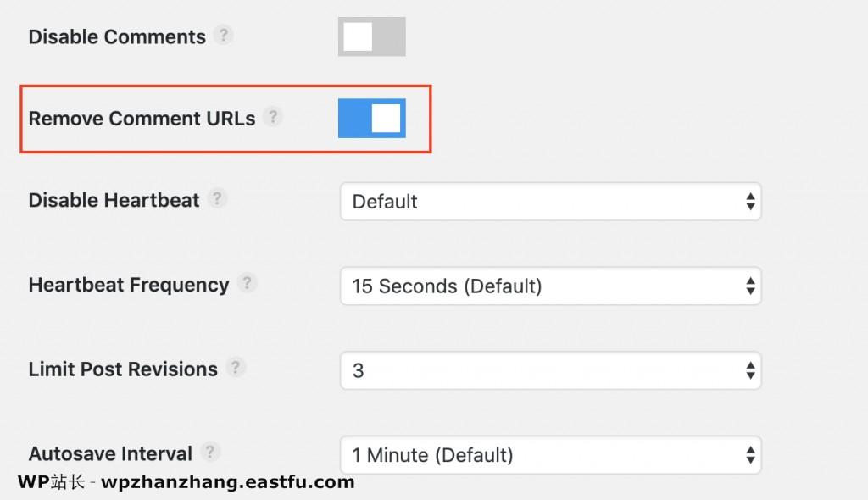
Task: Expand the Heartbeat Frequency selector
Action: pos(551,286)
